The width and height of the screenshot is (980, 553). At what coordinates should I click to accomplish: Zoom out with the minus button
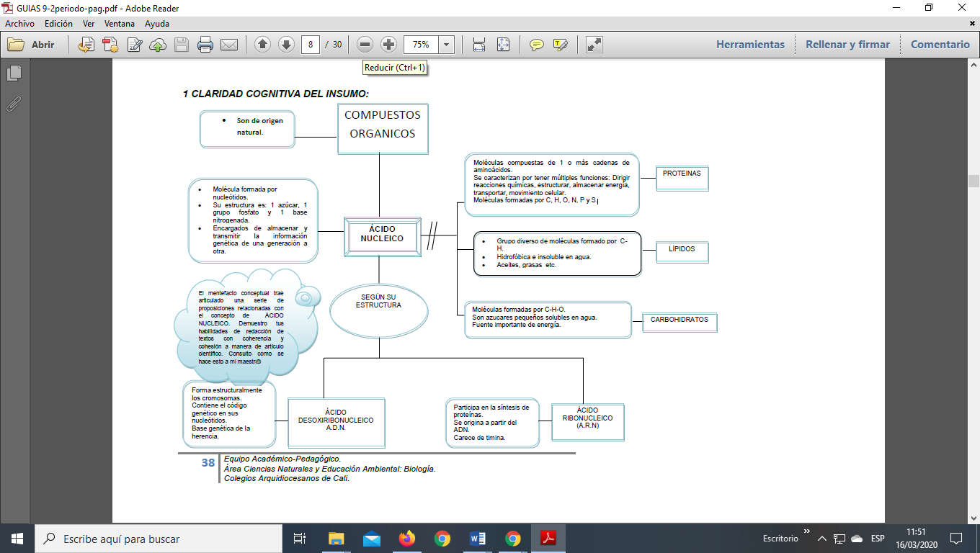click(x=365, y=45)
